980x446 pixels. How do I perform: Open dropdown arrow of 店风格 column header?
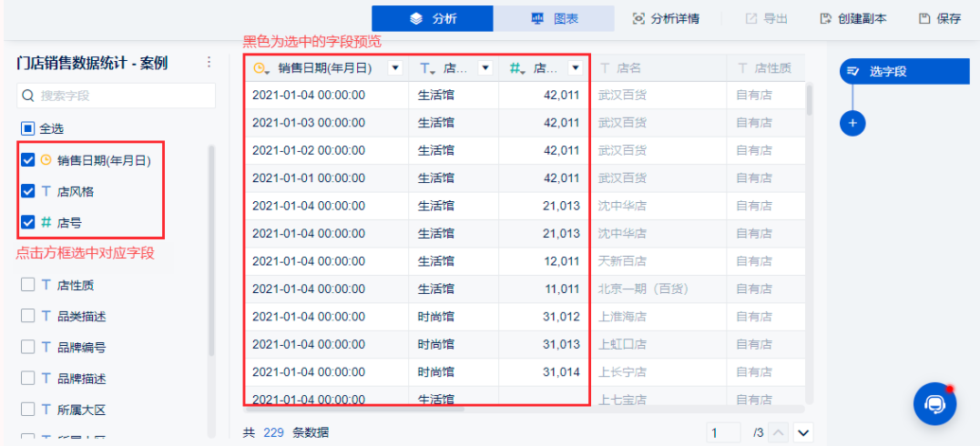point(485,68)
